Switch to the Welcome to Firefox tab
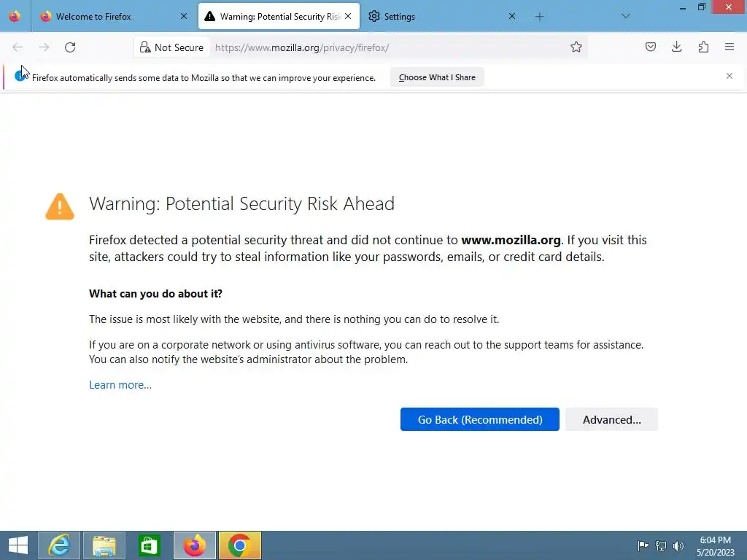 (114, 16)
